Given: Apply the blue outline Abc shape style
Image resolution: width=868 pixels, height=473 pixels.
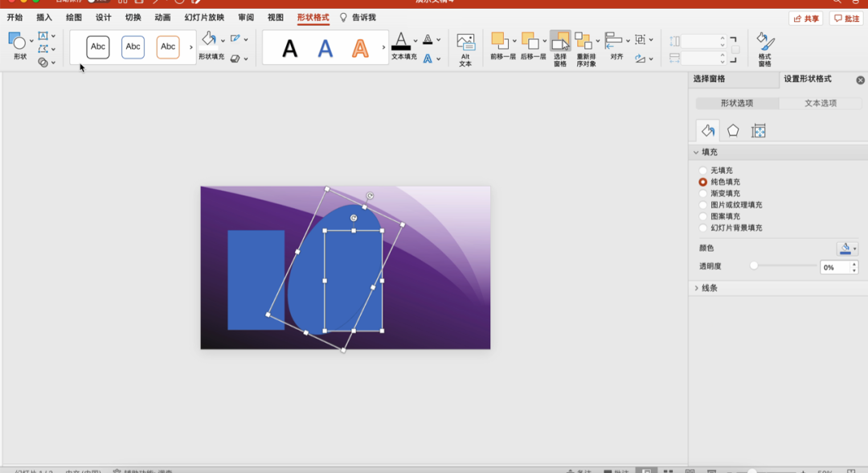Looking at the screenshot, I should pyautogui.click(x=133, y=47).
